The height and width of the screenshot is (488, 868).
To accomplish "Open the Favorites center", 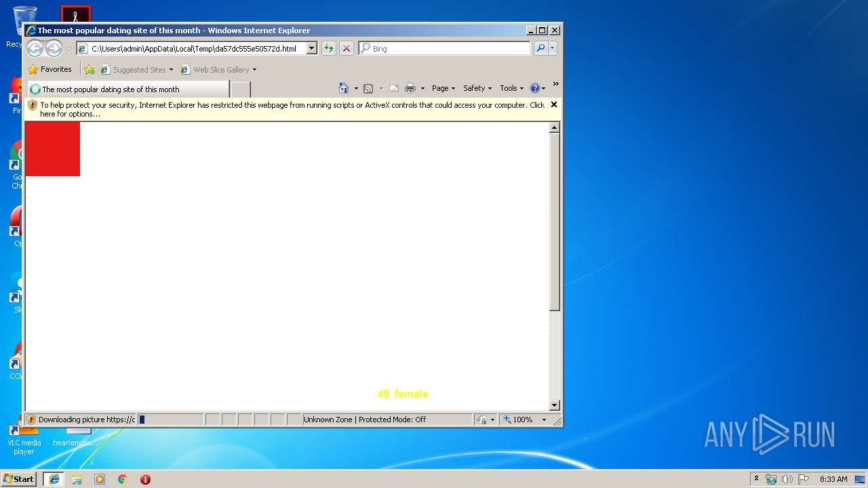I will point(50,69).
